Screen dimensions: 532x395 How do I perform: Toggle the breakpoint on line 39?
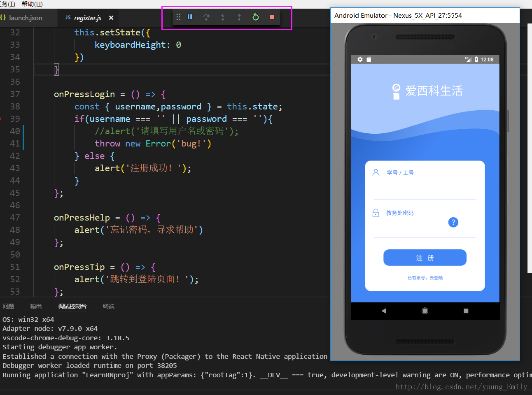tap(1, 119)
